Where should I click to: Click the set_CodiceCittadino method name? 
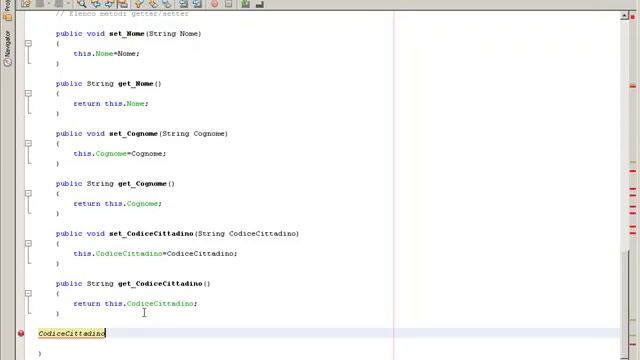point(151,233)
